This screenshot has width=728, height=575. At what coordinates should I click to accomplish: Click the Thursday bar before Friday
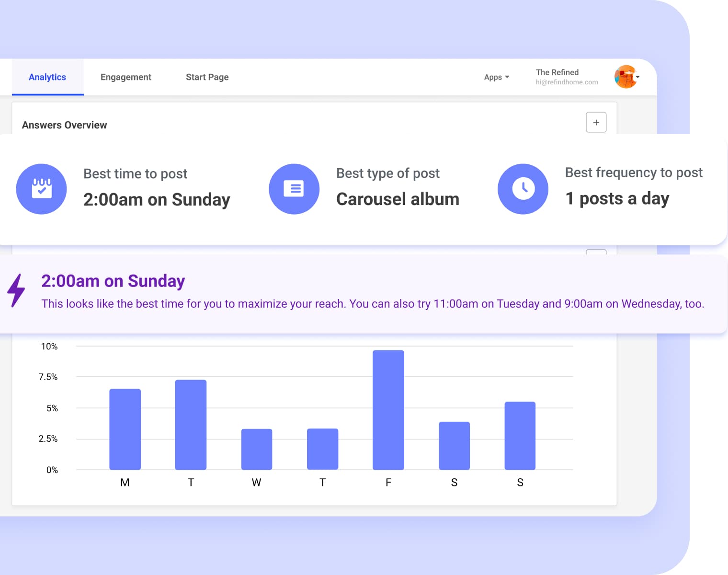(322, 449)
